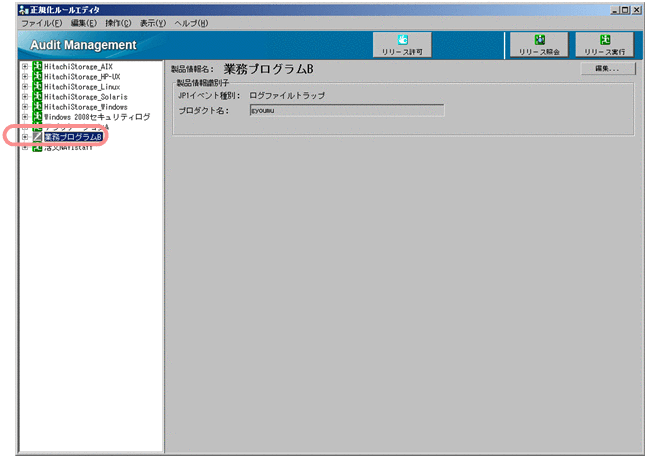Screen dimensions: 648x459
Task: Expand the HitachiStorage_Windows tree node
Action: [x=25, y=107]
